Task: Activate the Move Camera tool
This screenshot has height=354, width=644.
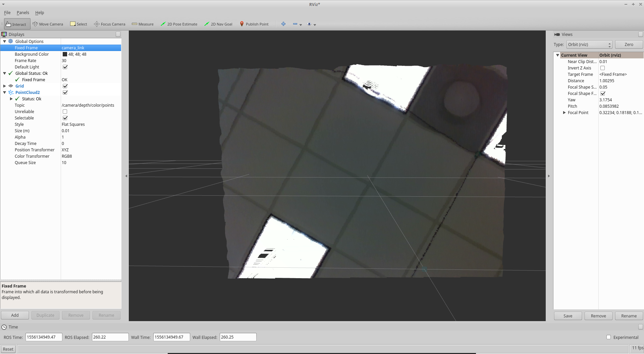Action: point(48,24)
